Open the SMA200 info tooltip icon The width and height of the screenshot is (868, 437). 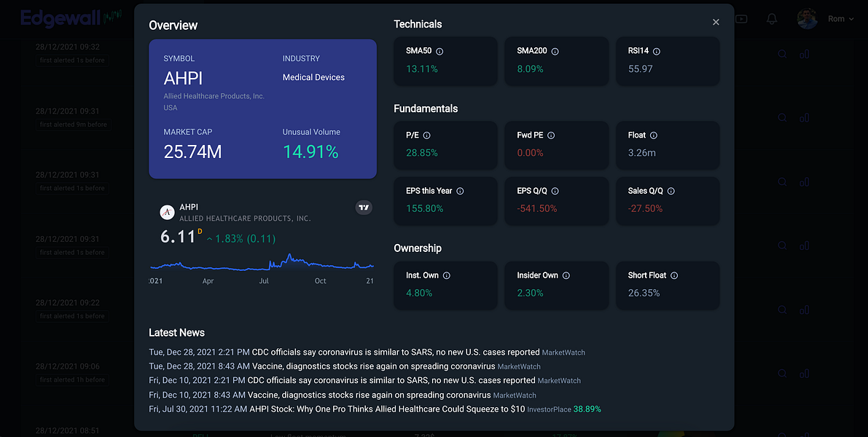555,52
